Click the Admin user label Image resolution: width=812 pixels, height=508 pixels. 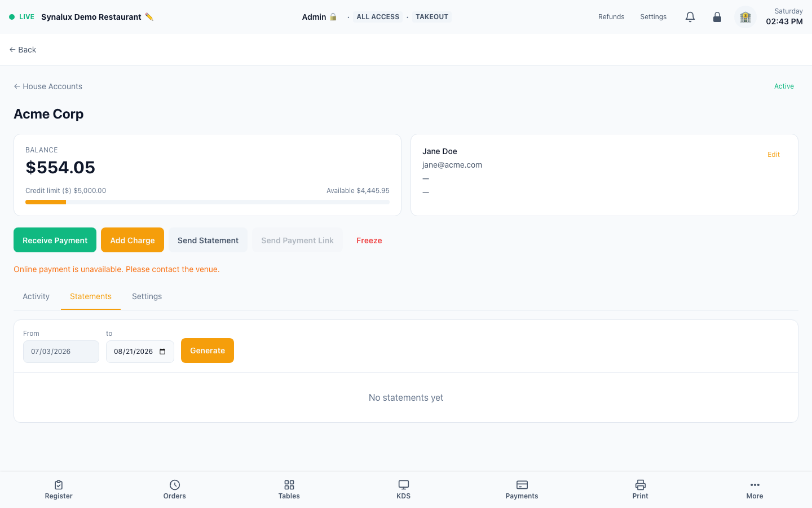click(x=314, y=17)
